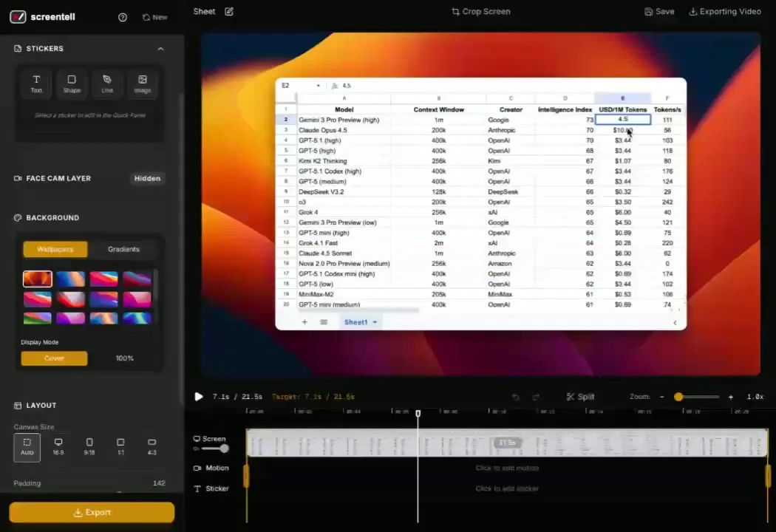Click the screentell logo
The image size is (776, 532).
(43, 17)
